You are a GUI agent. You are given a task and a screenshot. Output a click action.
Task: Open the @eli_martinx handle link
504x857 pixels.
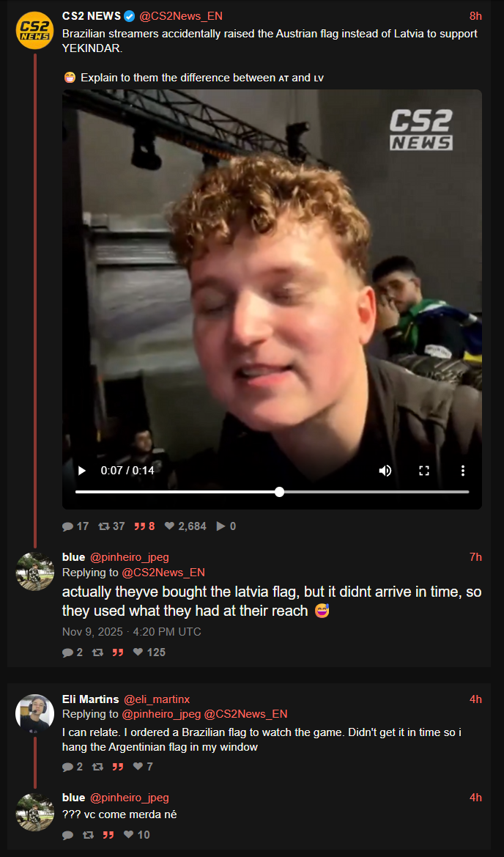pos(157,699)
